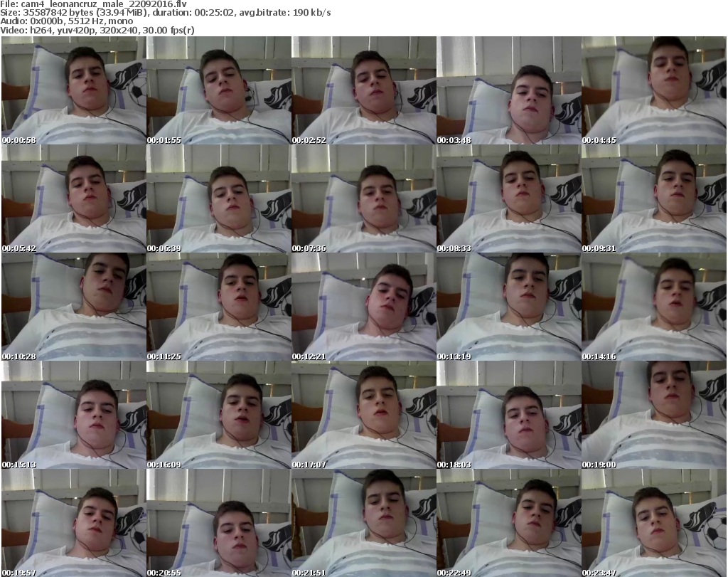
Task: Select the frame timestamped 00:11:25
Action: [219, 307]
